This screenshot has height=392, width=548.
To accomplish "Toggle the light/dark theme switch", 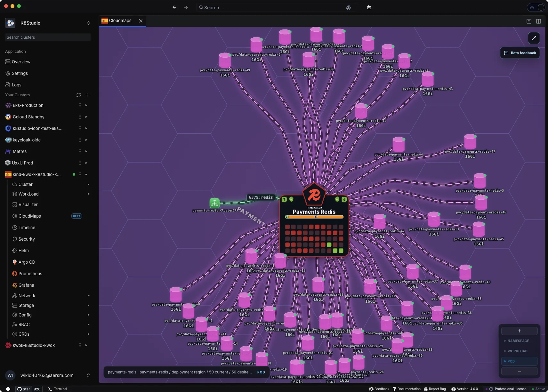I will tap(536, 7).
